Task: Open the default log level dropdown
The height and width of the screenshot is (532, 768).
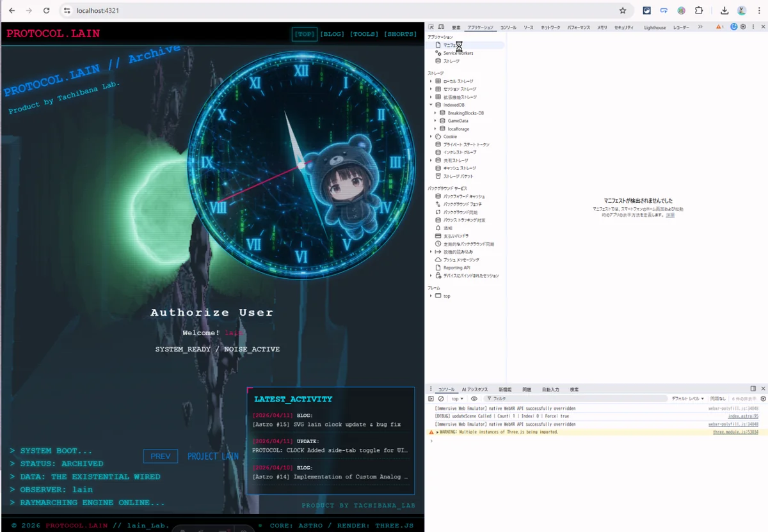Action: [x=687, y=398]
